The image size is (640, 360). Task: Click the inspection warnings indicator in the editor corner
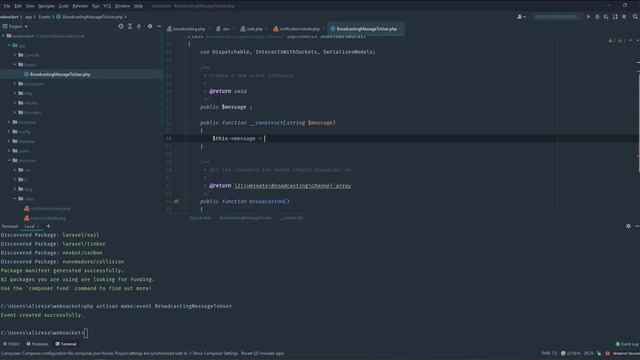tap(616, 40)
